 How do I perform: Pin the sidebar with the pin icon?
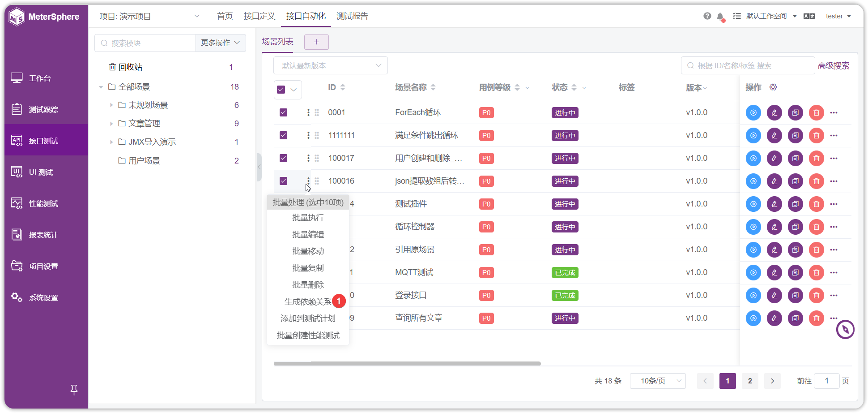(x=74, y=390)
